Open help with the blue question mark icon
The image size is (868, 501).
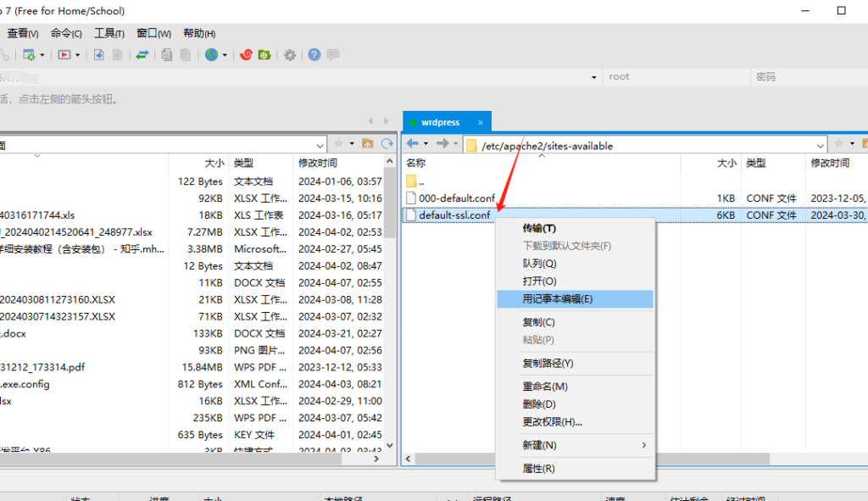314,55
